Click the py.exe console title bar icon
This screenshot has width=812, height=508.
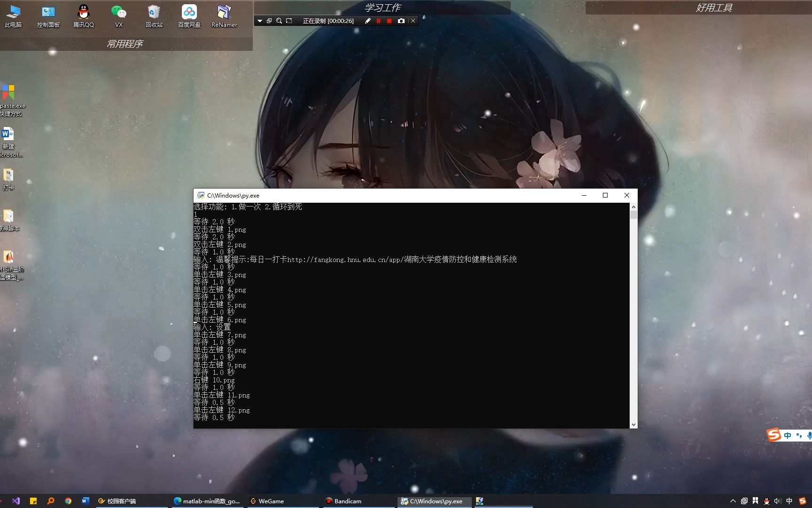[x=201, y=195]
